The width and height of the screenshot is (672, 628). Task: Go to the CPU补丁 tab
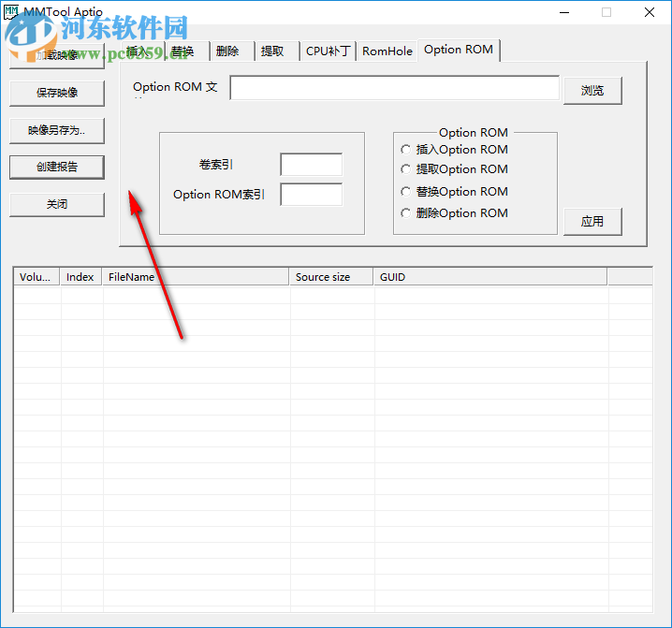pyautogui.click(x=329, y=51)
